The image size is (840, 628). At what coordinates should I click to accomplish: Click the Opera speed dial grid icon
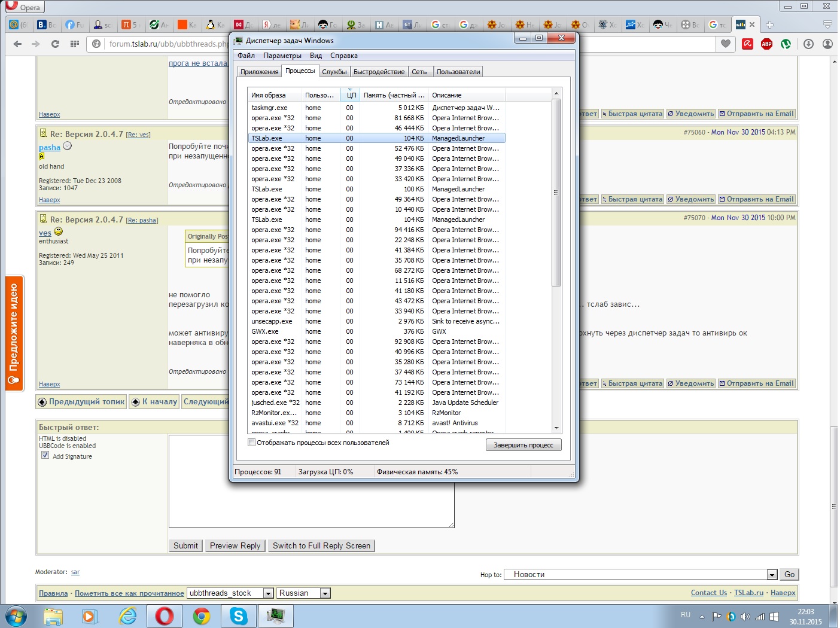[x=75, y=44]
